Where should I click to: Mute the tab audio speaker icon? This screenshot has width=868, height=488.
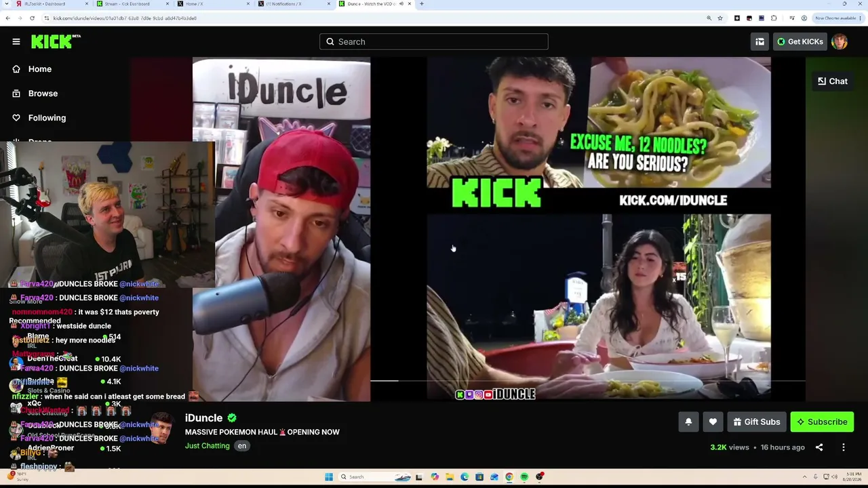402,4
